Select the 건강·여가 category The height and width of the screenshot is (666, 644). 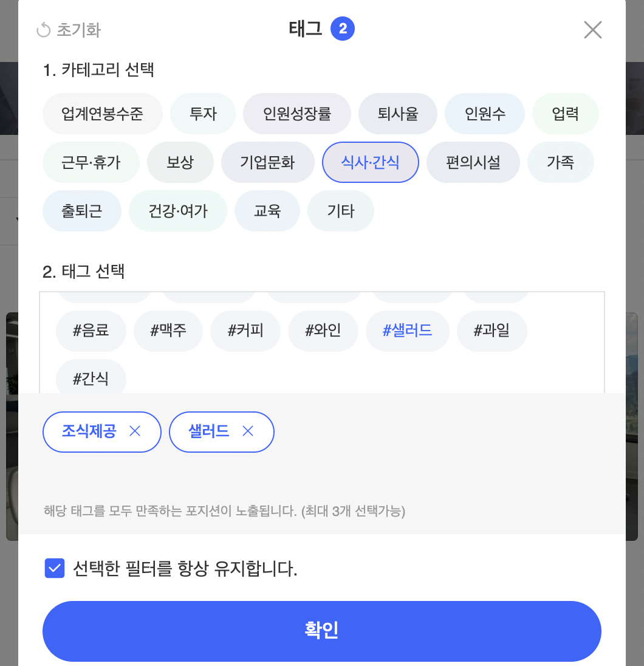tap(178, 211)
